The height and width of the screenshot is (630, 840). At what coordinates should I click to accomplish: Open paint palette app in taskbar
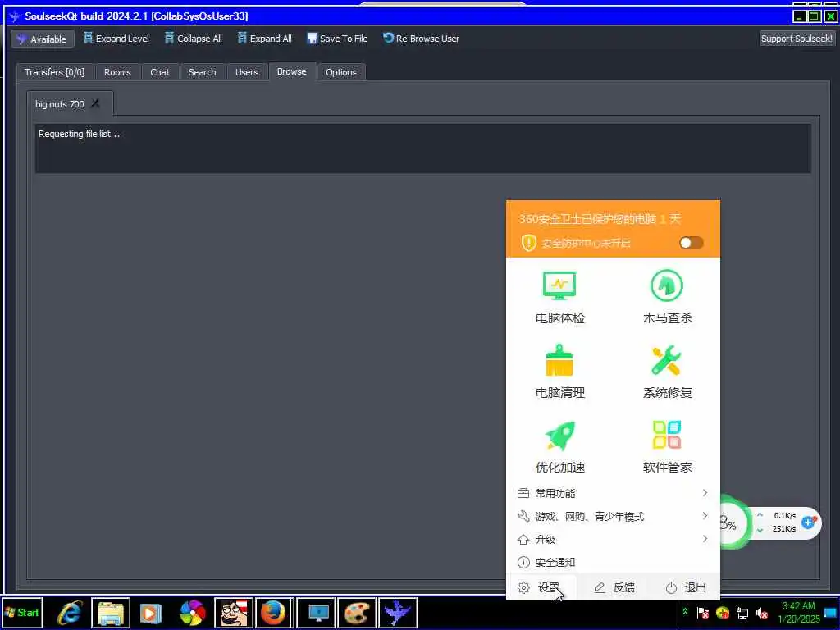pos(356,613)
